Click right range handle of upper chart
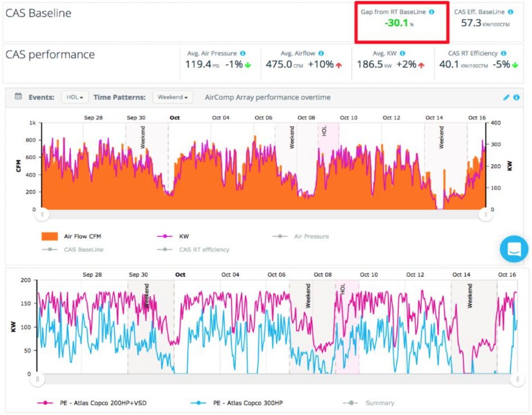Viewport: 532px width, 415px height. click(x=486, y=214)
